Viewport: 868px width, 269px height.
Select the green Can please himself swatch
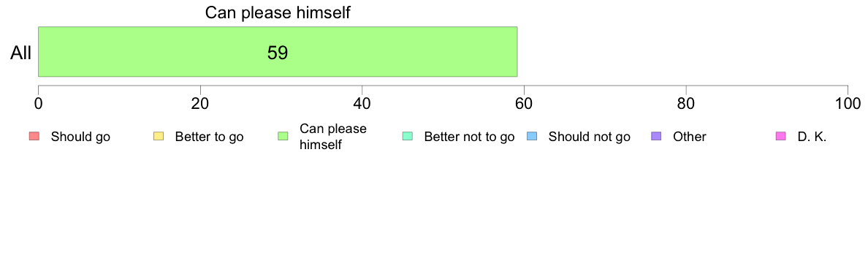click(x=282, y=137)
